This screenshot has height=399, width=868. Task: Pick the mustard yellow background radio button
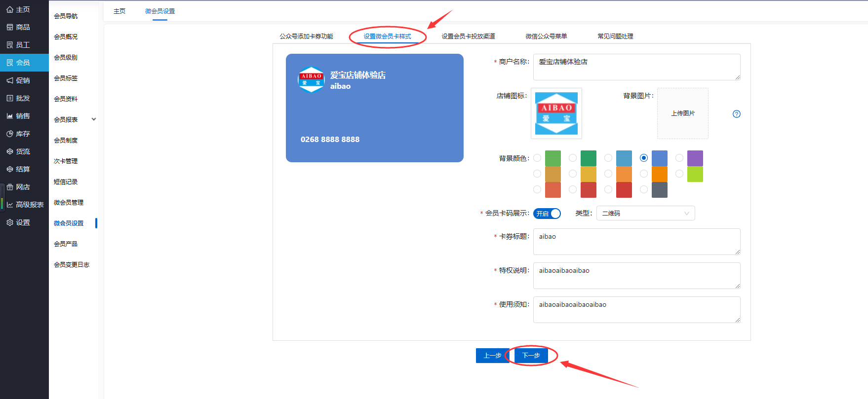point(573,174)
